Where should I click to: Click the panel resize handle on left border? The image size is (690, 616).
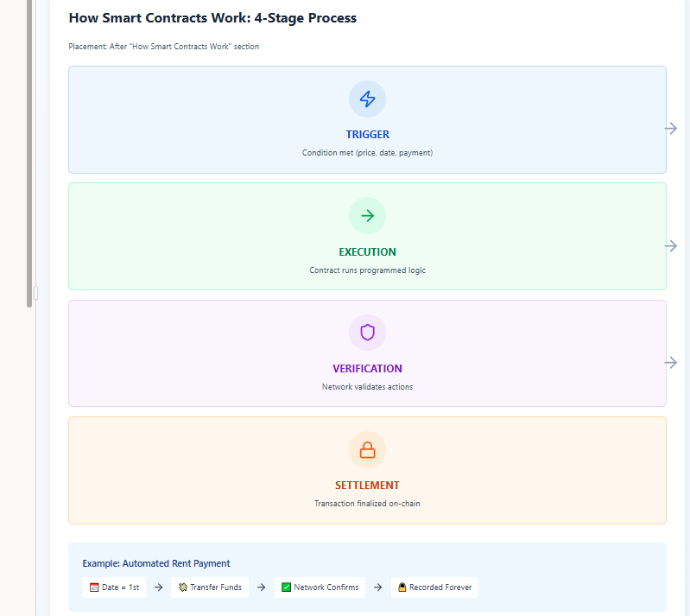35,293
